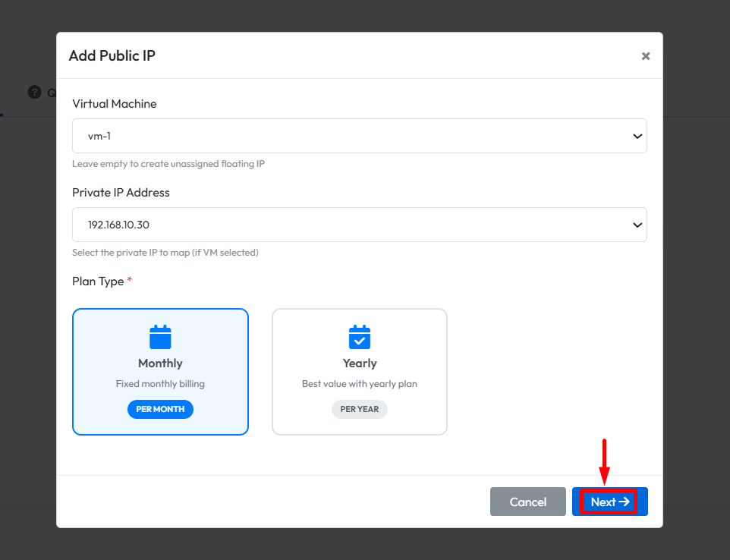Click the Private IP Address label
Screen dimensions: 730x560
[121, 193]
